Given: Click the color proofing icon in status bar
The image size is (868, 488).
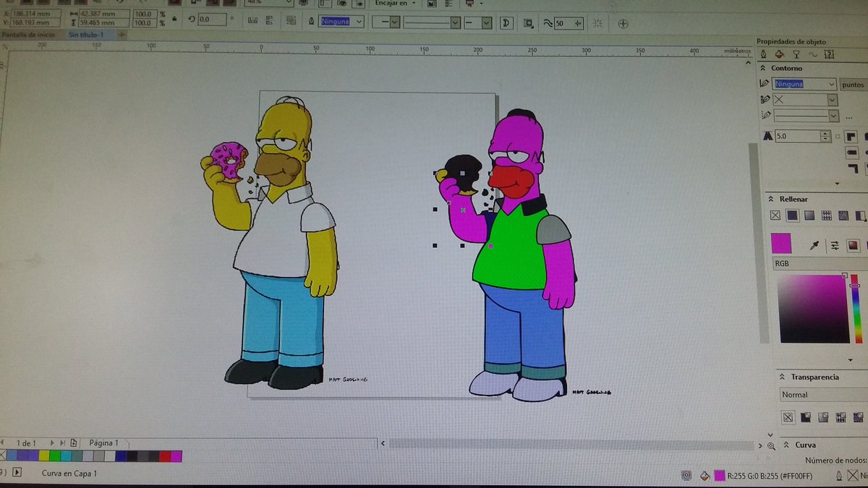Looking at the screenshot, I should 686,475.
